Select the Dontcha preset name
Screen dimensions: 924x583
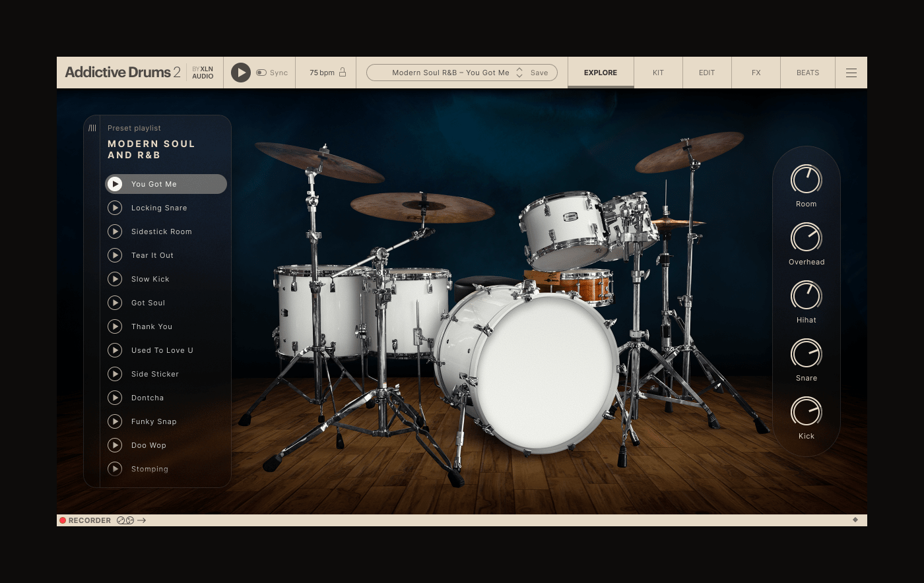point(147,398)
